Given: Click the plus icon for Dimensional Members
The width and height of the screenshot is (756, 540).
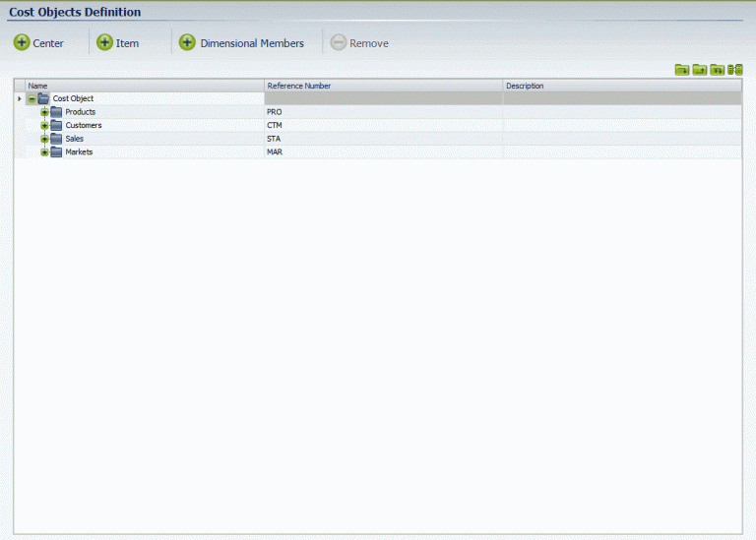Looking at the screenshot, I should (187, 42).
